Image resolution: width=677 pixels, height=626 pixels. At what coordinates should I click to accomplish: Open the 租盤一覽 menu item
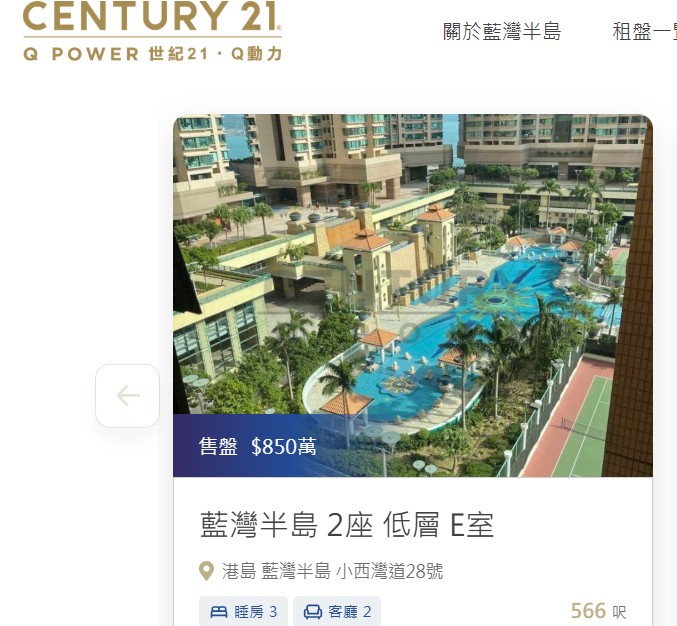(x=644, y=32)
